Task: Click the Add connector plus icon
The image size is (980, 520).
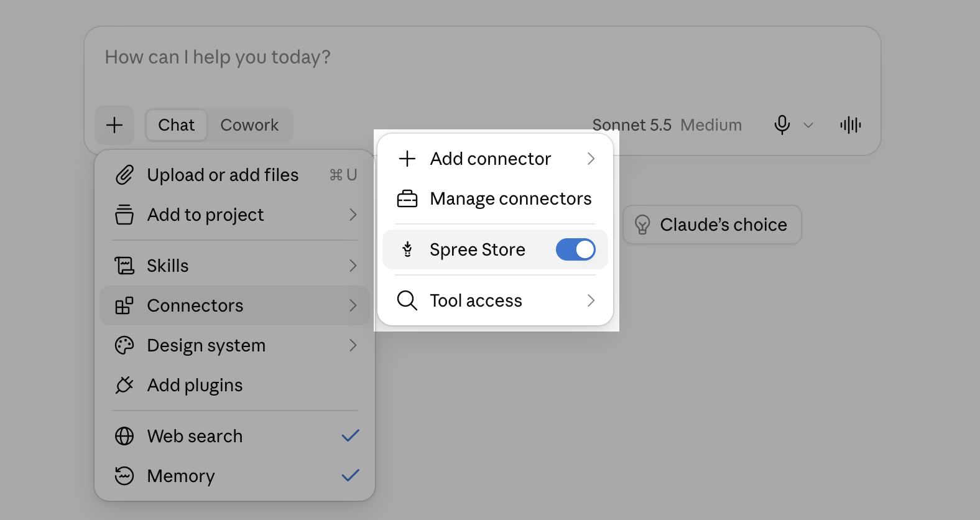Action: [x=407, y=159]
